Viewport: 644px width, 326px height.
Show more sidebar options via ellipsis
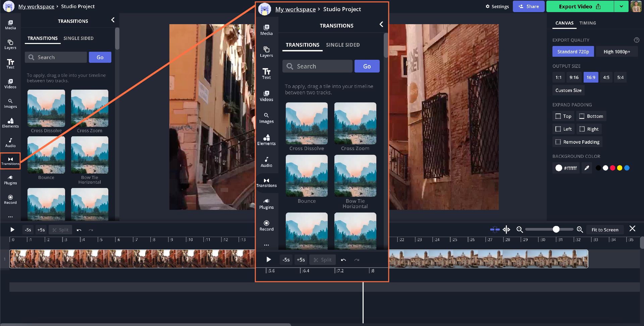[x=10, y=217]
